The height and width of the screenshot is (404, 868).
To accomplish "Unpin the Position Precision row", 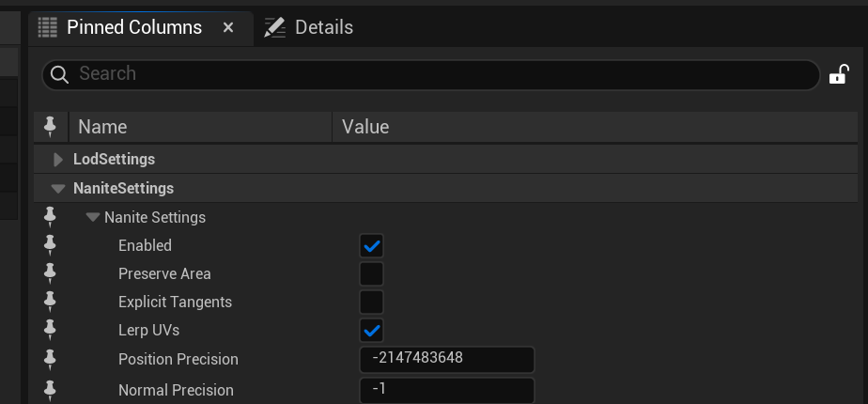I will click(50, 360).
